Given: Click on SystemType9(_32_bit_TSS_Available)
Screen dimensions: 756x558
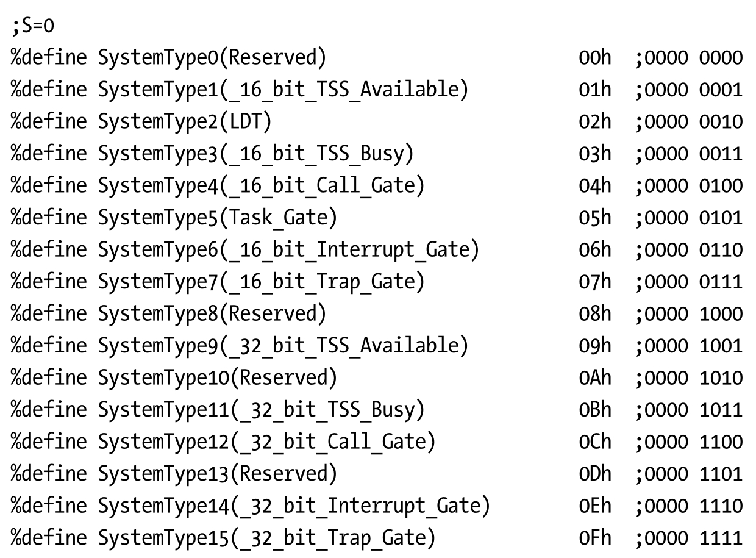Looking at the screenshot, I should point(283,345).
